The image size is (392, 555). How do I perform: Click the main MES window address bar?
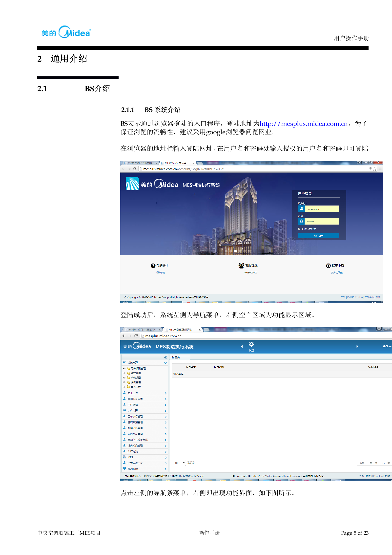[266, 336]
